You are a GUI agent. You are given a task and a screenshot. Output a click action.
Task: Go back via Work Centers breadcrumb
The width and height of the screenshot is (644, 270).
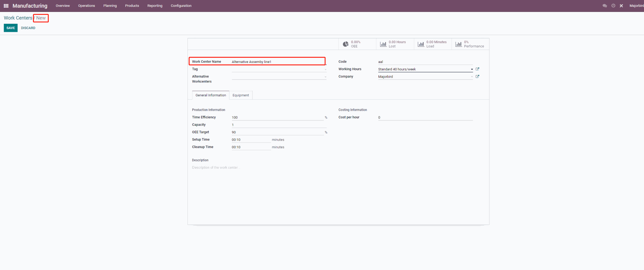tap(18, 18)
